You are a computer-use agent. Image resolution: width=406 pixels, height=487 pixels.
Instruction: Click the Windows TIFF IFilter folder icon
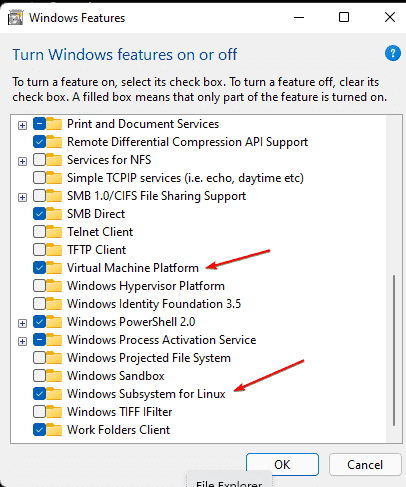point(54,412)
